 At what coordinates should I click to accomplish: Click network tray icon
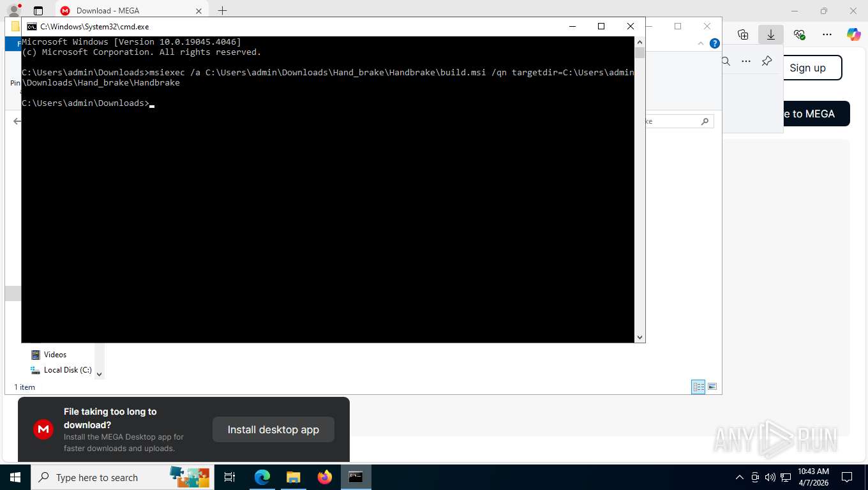point(785,477)
